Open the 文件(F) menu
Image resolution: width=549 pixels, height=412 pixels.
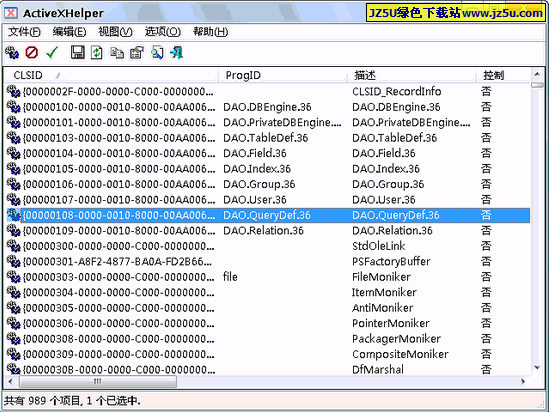24,32
